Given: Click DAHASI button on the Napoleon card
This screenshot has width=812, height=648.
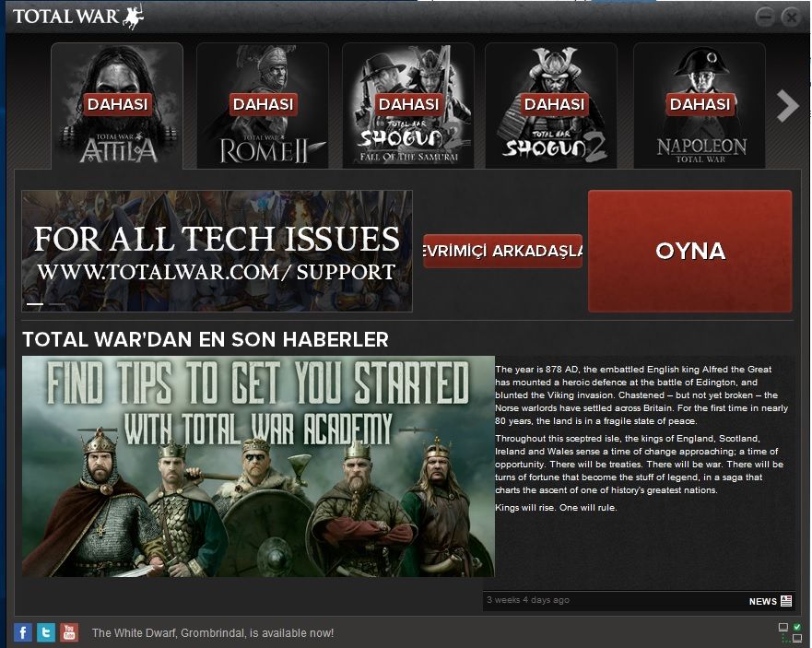Looking at the screenshot, I should (x=700, y=104).
